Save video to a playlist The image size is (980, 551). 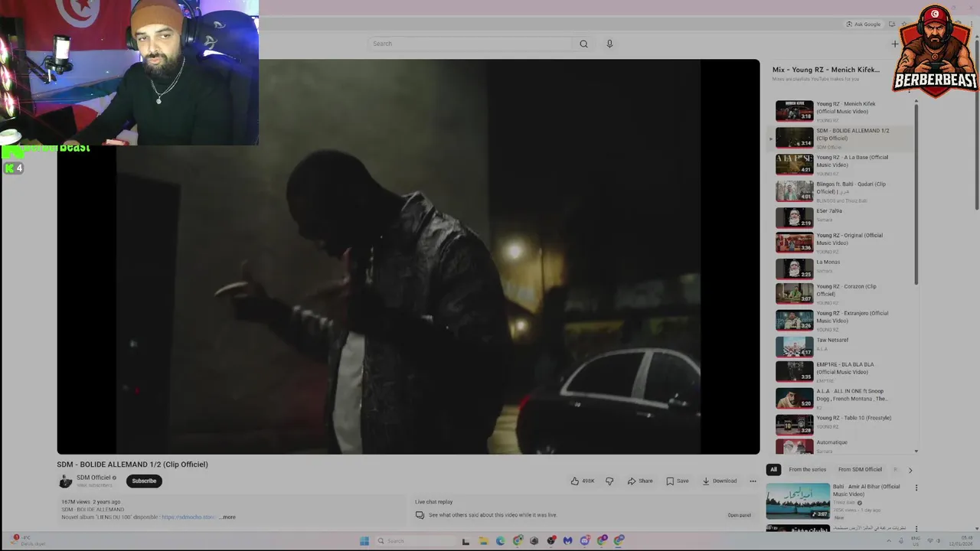pos(678,481)
